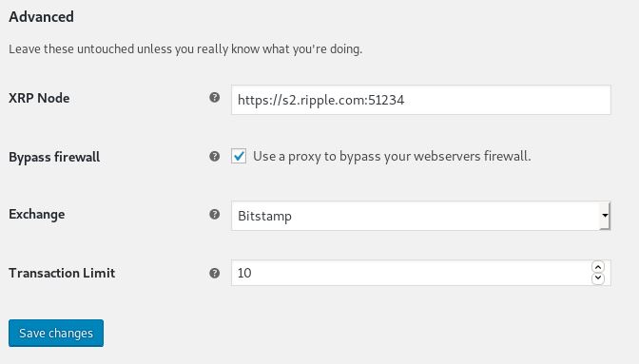Click the end of the s2.ripple.com URL text
The height and width of the screenshot is (364, 639).
pos(404,100)
